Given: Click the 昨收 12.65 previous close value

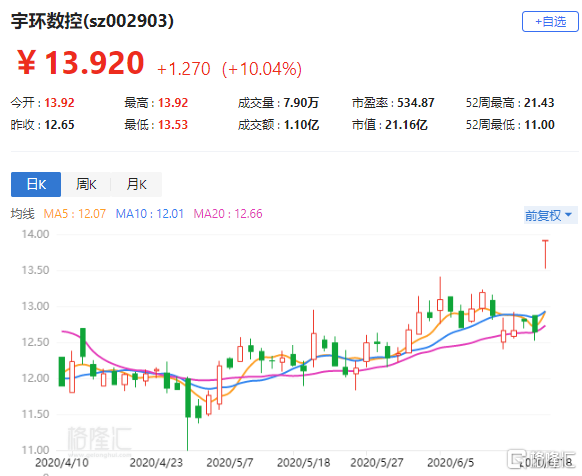Looking at the screenshot, I should pos(59,125).
